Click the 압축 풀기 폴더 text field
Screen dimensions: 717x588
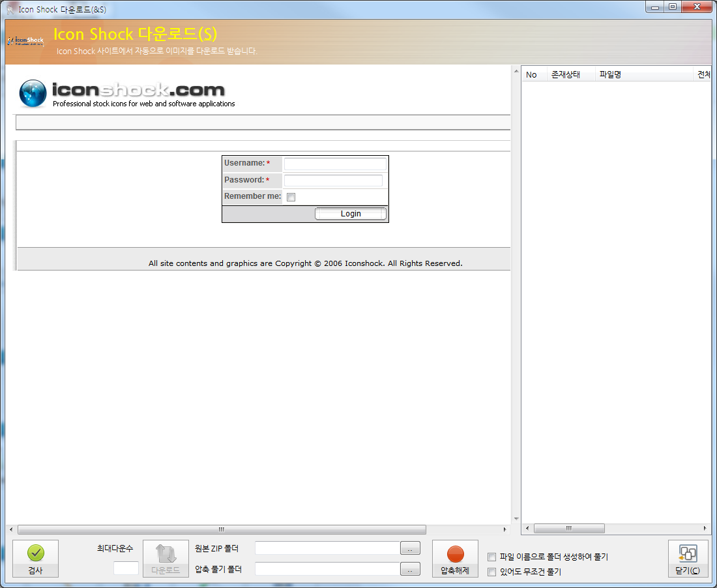click(327, 569)
